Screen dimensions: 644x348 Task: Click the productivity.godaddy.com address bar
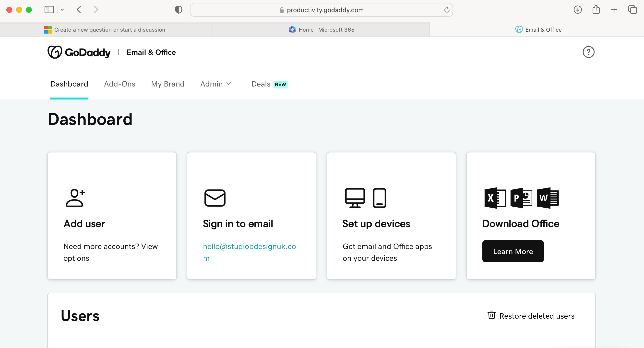(x=321, y=10)
